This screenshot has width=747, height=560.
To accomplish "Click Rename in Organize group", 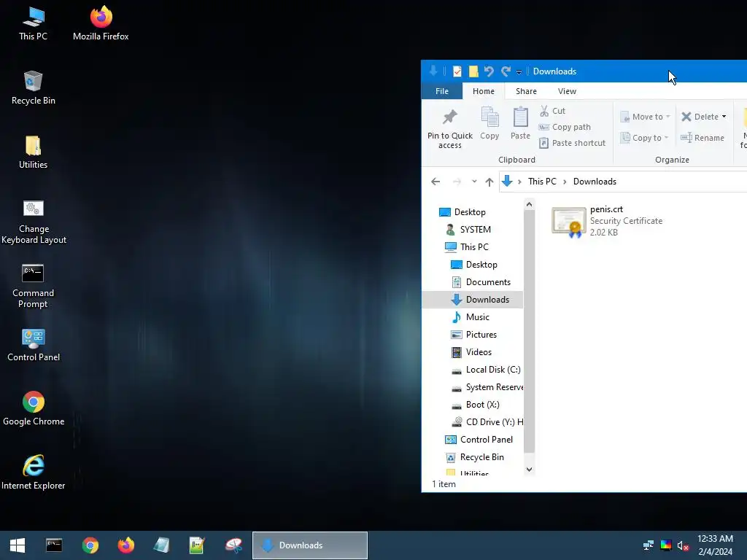I will (703, 138).
